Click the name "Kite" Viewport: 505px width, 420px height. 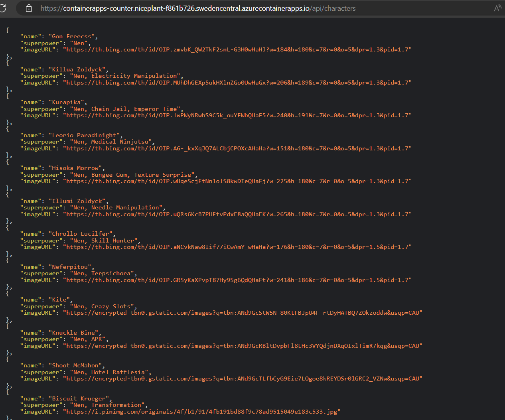pyautogui.click(x=59, y=300)
